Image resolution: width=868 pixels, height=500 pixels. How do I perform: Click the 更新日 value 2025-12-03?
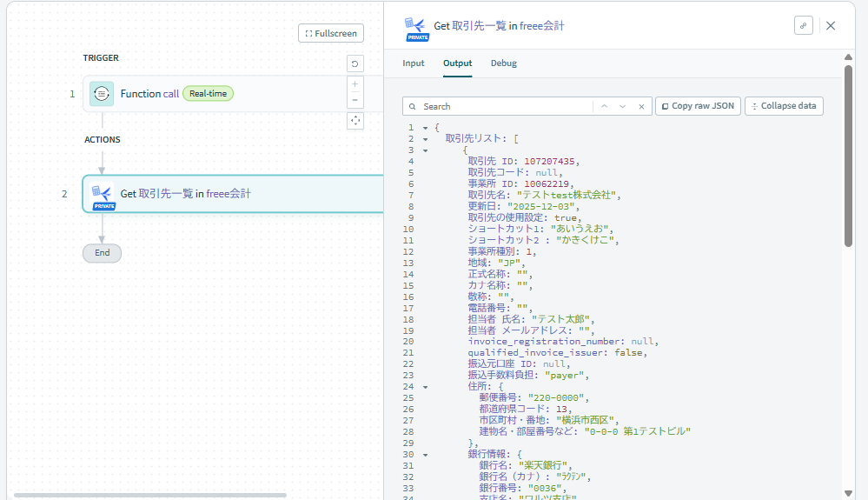coord(540,207)
